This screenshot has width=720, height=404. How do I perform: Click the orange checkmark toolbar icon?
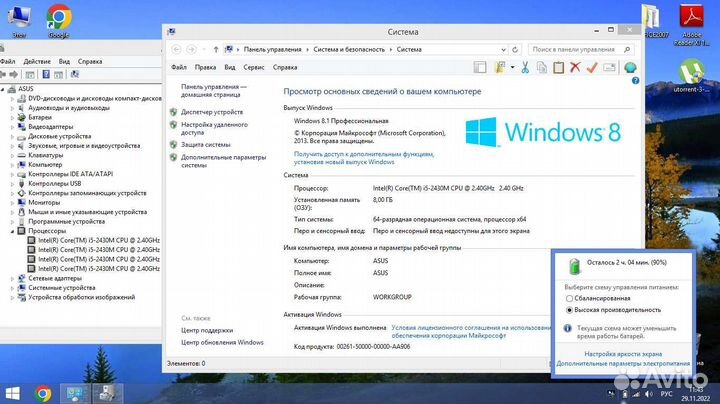coord(592,67)
